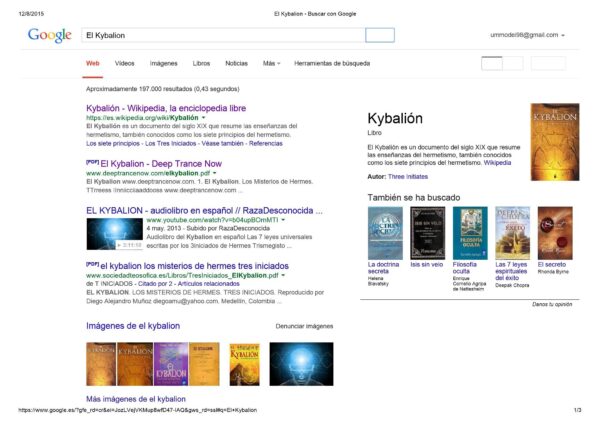Open the purple El Kybalion cover image
The image size is (600, 424).
coord(171,364)
